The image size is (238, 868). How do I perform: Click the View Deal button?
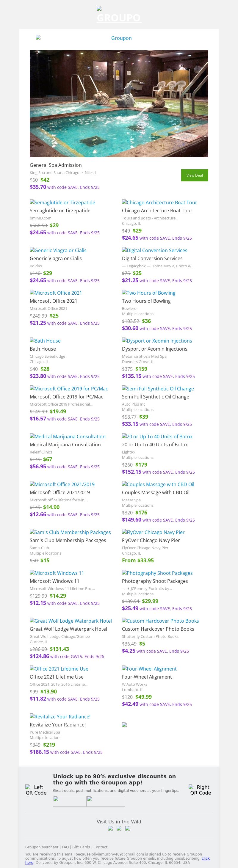[x=195, y=175]
